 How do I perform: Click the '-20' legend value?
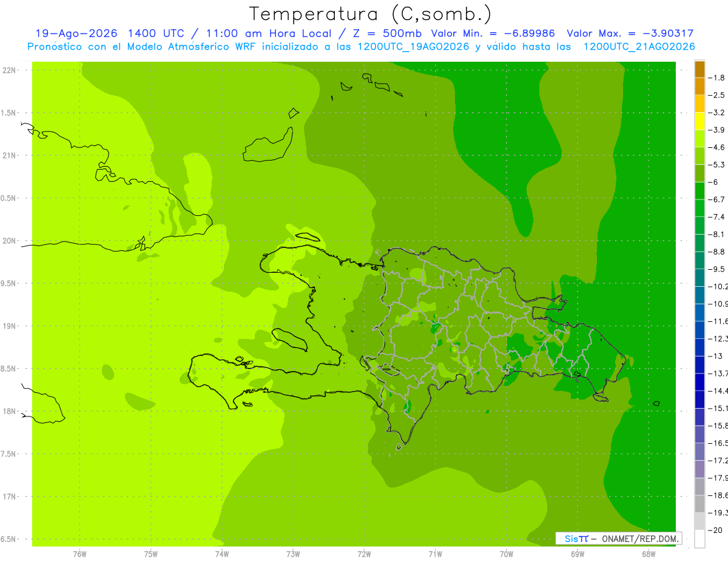point(716,530)
